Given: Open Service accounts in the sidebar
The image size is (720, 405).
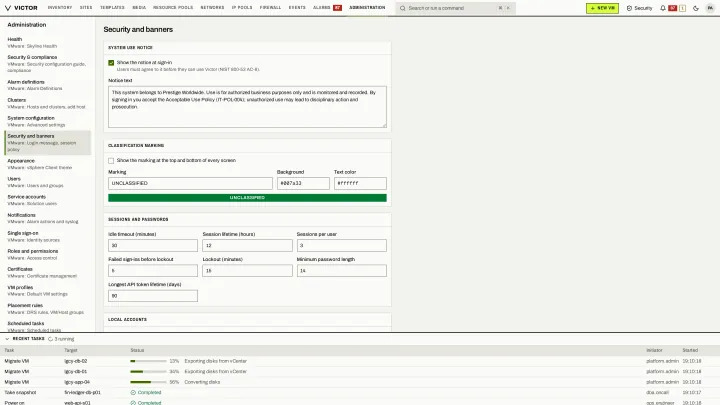Looking at the screenshot, I should pyautogui.click(x=48, y=200).
